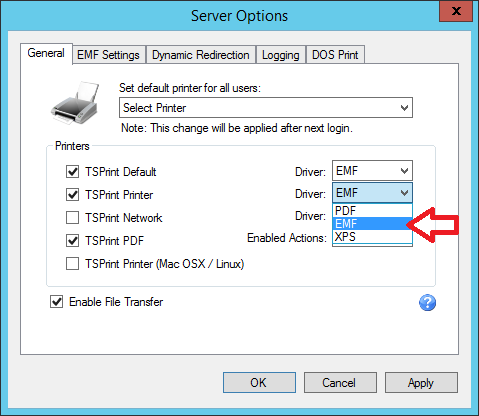The image size is (479, 416).
Task: Go to the Logging tab
Action: point(281,55)
